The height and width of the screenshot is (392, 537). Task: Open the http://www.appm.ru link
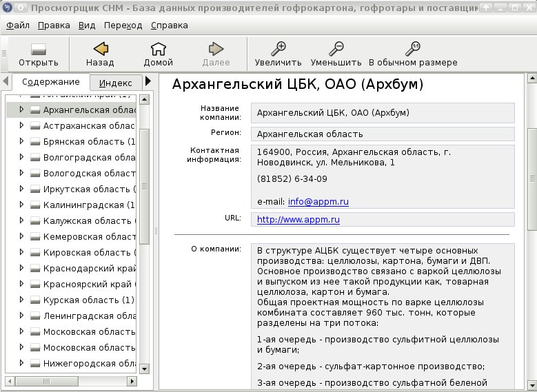coord(298,220)
